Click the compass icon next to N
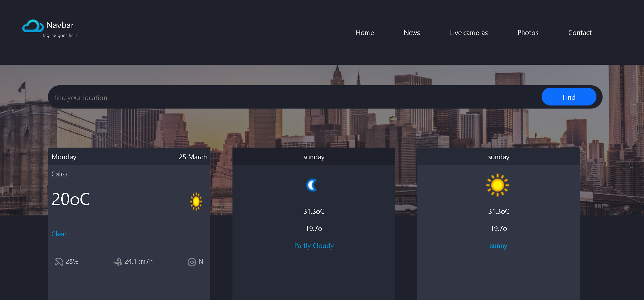The width and height of the screenshot is (644, 300). (192, 262)
